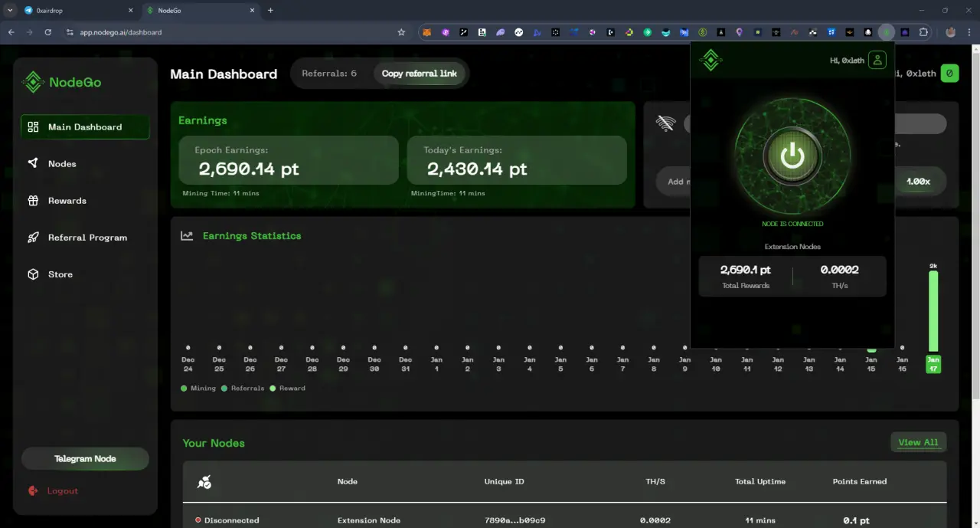Go back in the browser
The width and height of the screenshot is (980, 528).
pos(11,32)
